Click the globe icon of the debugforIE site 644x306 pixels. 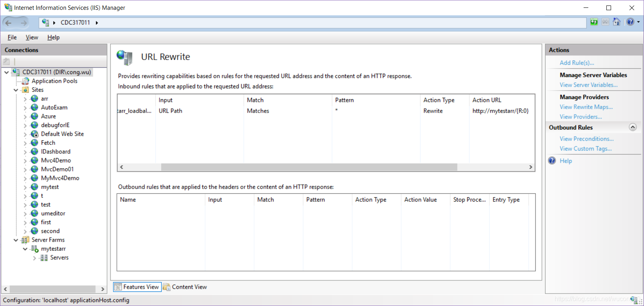point(35,125)
